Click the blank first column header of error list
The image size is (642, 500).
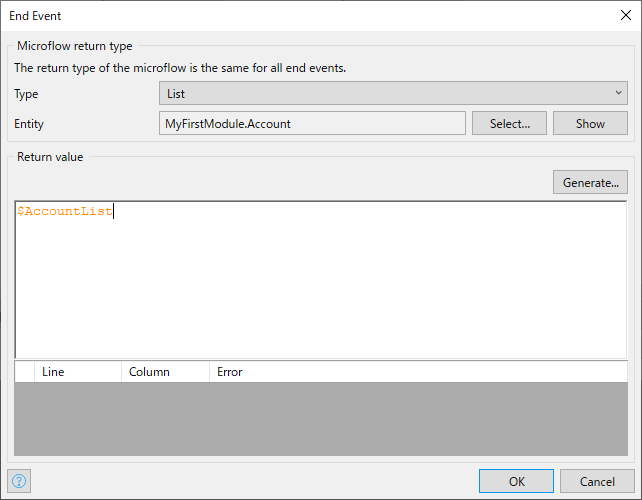tap(24, 372)
